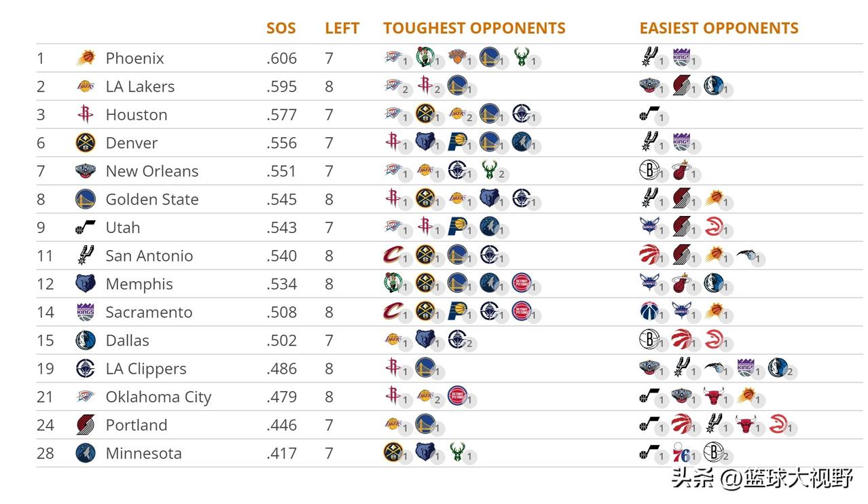The height and width of the screenshot is (504, 868).
Task: Click the Phoenix Suns logo in row 1
Action: (x=86, y=58)
